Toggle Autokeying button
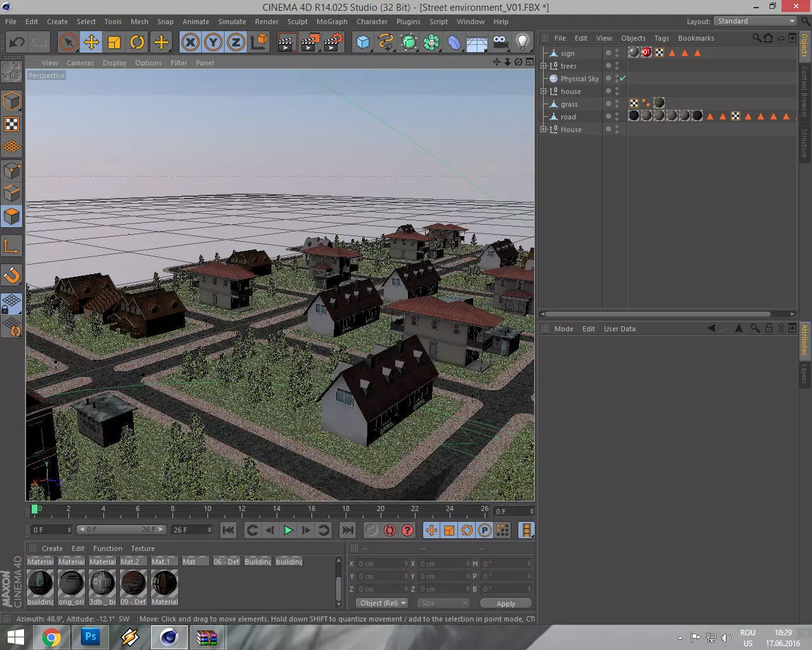The height and width of the screenshot is (650, 812). coord(390,530)
